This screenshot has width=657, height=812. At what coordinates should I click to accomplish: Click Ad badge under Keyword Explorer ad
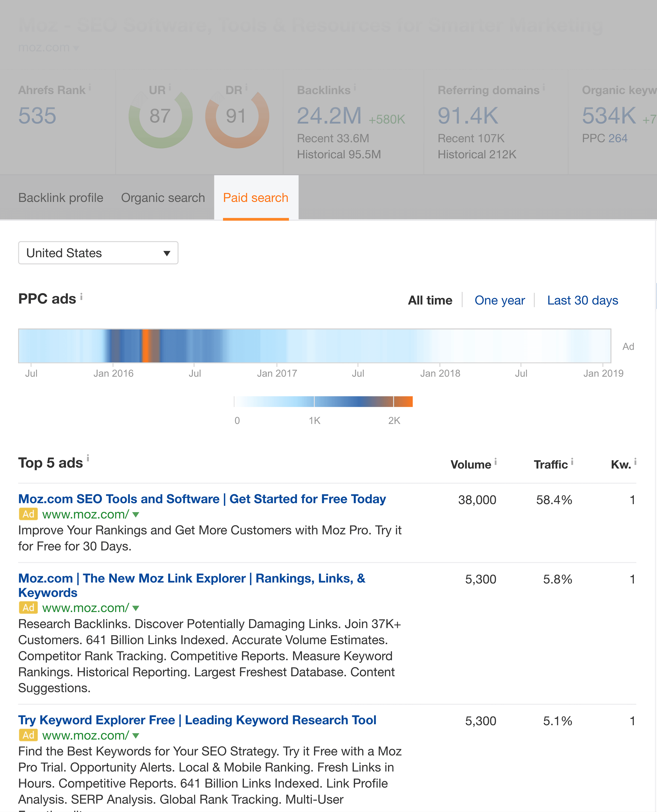point(28,735)
